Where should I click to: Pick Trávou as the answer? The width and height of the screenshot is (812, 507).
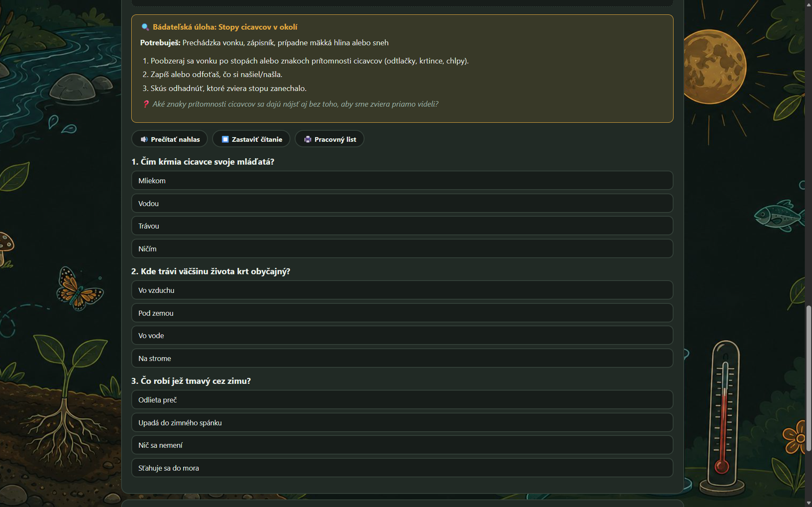pyautogui.click(x=402, y=226)
